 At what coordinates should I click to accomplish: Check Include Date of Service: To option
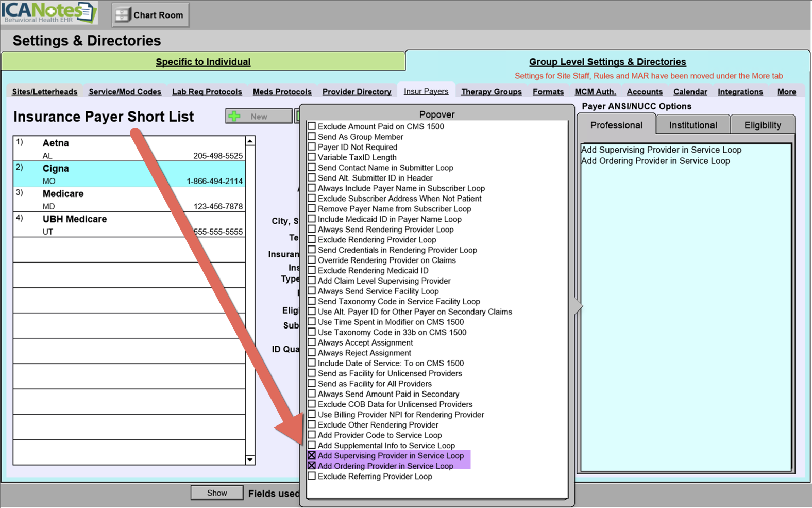[x=312, y=363]
